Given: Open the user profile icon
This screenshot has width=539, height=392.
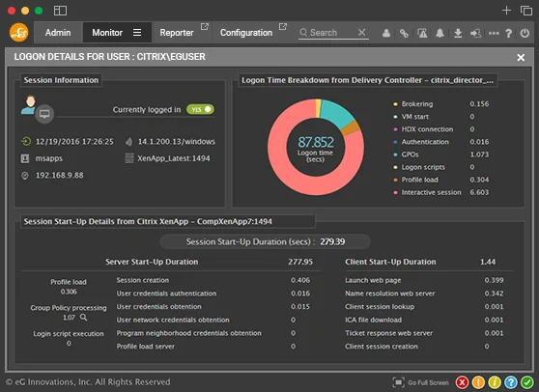Looking at the screenshot, I should pos(386,33).
